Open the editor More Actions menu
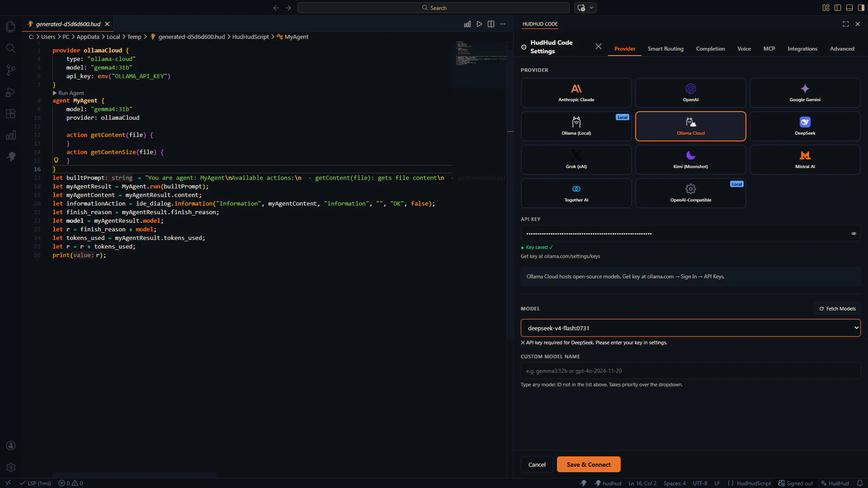The width and height of the screenshot is (868, 488). [x=503, y=24]
